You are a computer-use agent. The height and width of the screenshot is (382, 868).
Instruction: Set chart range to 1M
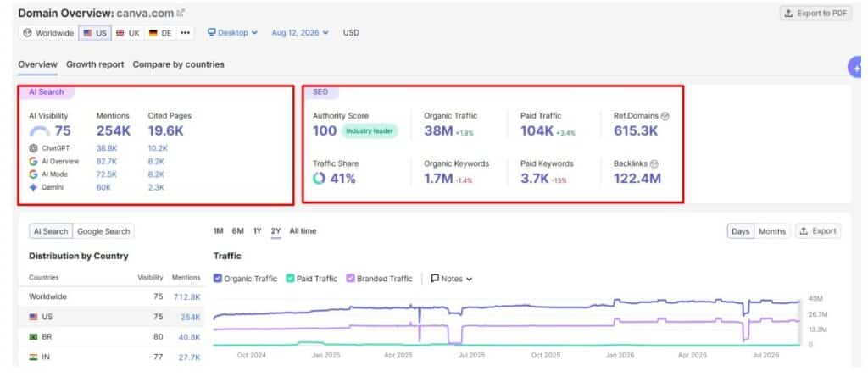218,231
